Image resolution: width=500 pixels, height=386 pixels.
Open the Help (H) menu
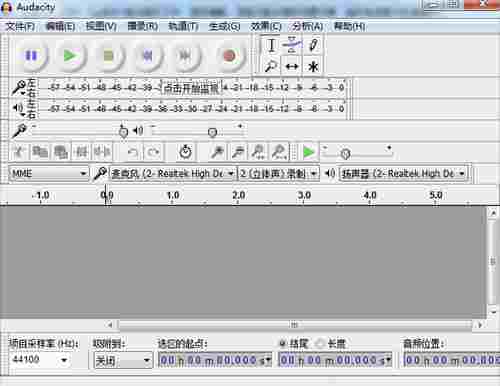(349, 26)
